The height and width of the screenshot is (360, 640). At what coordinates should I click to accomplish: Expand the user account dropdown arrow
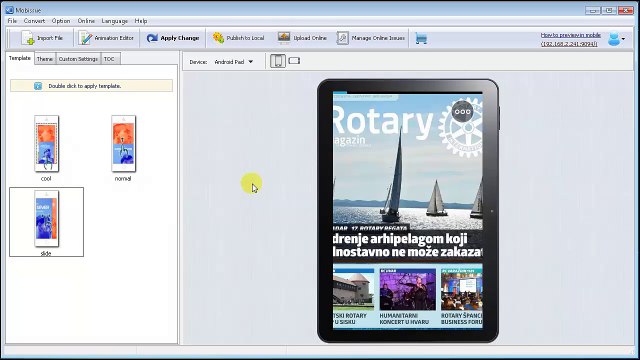tap(623, 39)
